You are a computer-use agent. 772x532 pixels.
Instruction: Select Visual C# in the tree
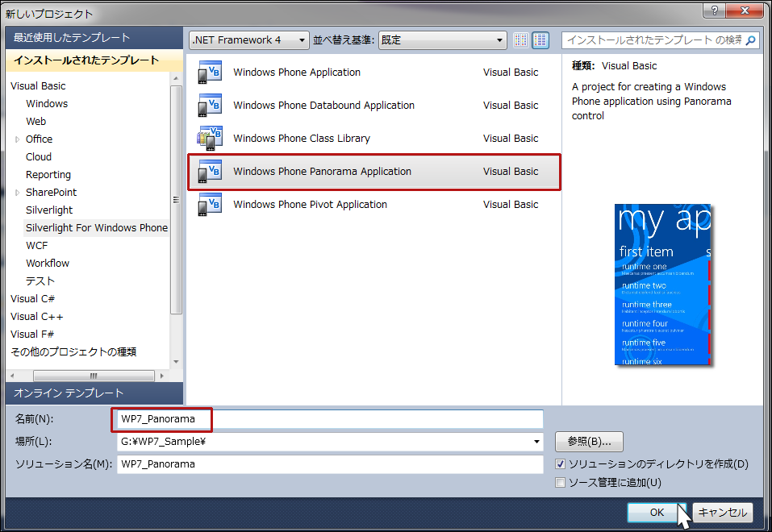pos(32,299)
